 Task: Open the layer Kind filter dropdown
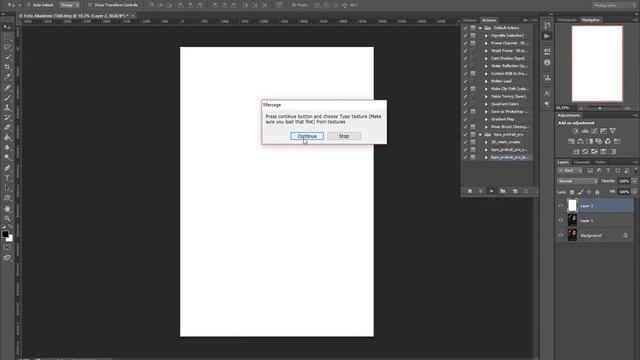click(x=570, y=171)
